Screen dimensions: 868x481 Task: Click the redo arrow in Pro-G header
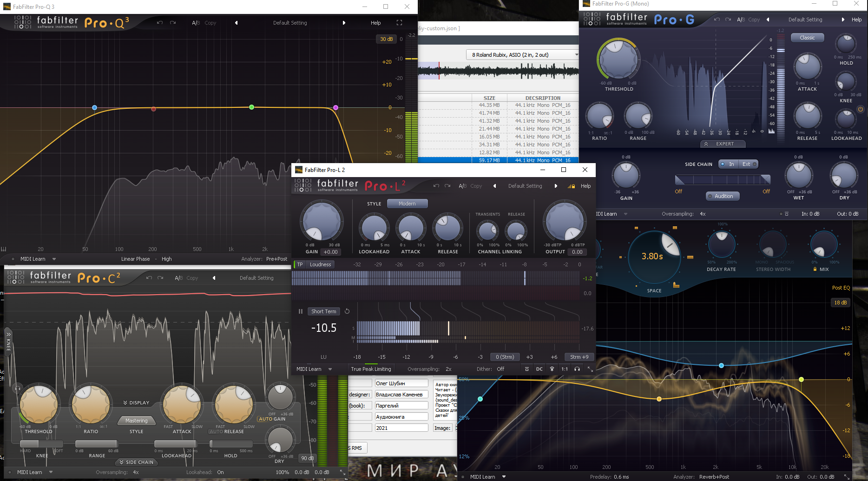728,20
